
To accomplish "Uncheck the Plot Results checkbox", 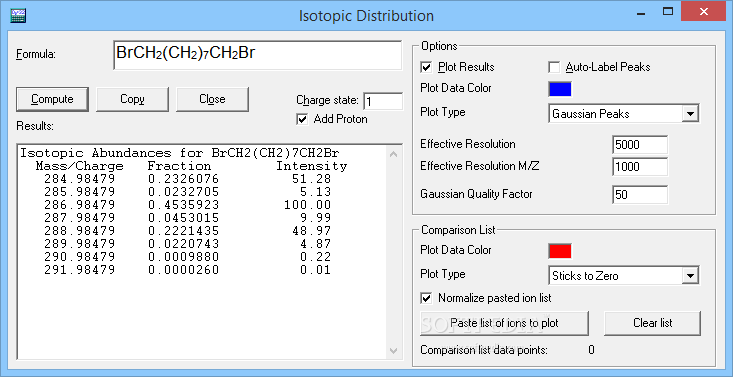I will 426,67.
